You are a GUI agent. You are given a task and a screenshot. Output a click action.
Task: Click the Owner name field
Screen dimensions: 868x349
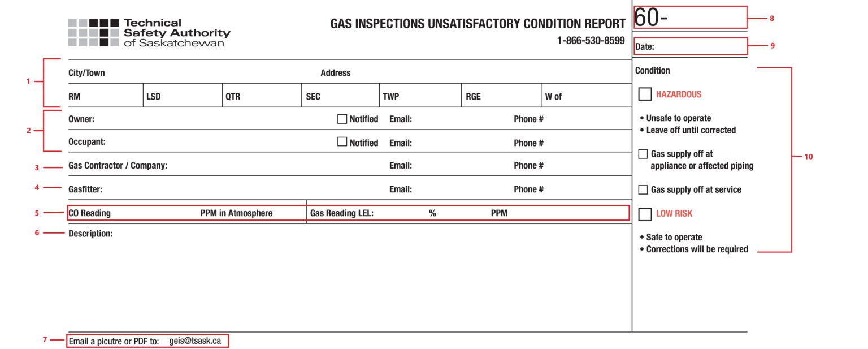coord(215,119)
